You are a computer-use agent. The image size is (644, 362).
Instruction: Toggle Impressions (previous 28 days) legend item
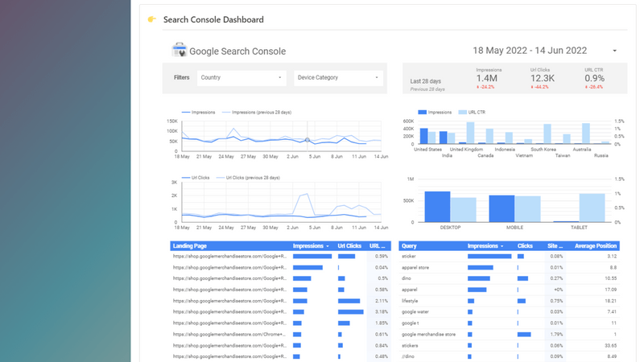(256, 113)
